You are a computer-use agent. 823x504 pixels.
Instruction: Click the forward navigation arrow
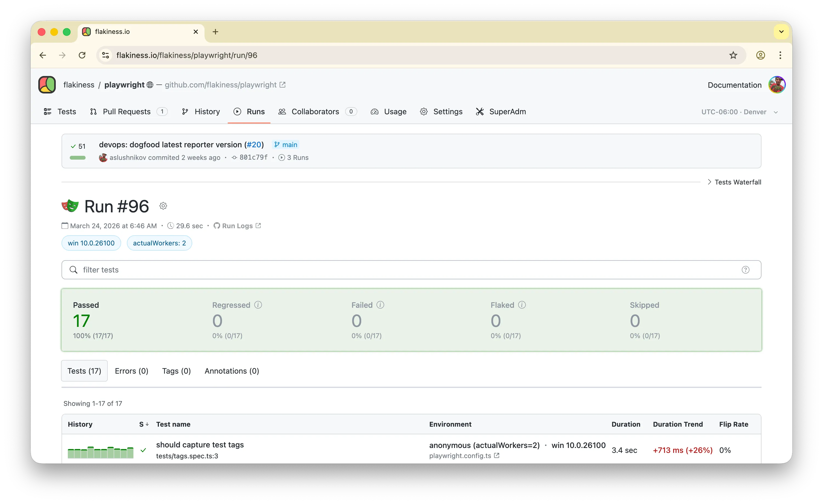tap(62, 55)
